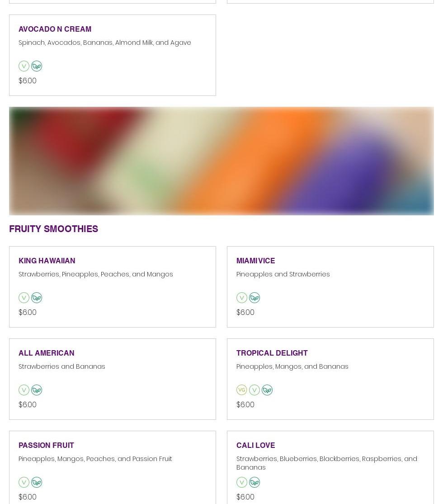This screenshot has width=443, height=504.
Task: Click the V icon under All American
Action: [x=24, y=390]
